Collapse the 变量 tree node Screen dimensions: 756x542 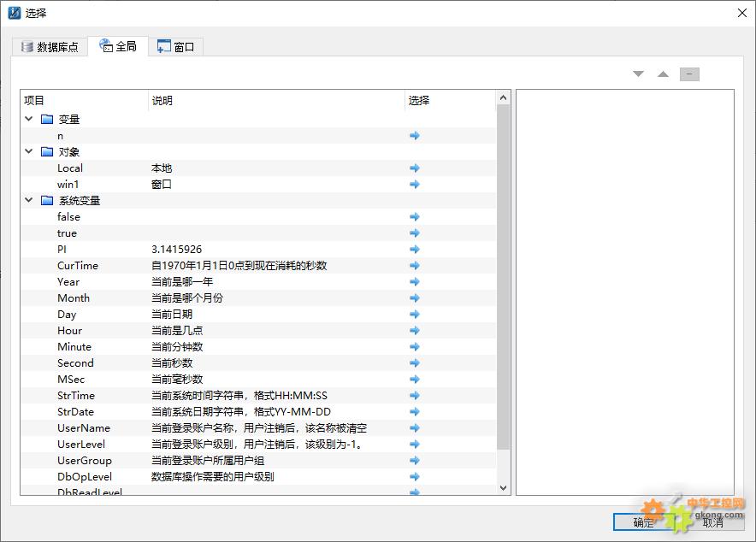pyautogui.click(x=29, y=119)
